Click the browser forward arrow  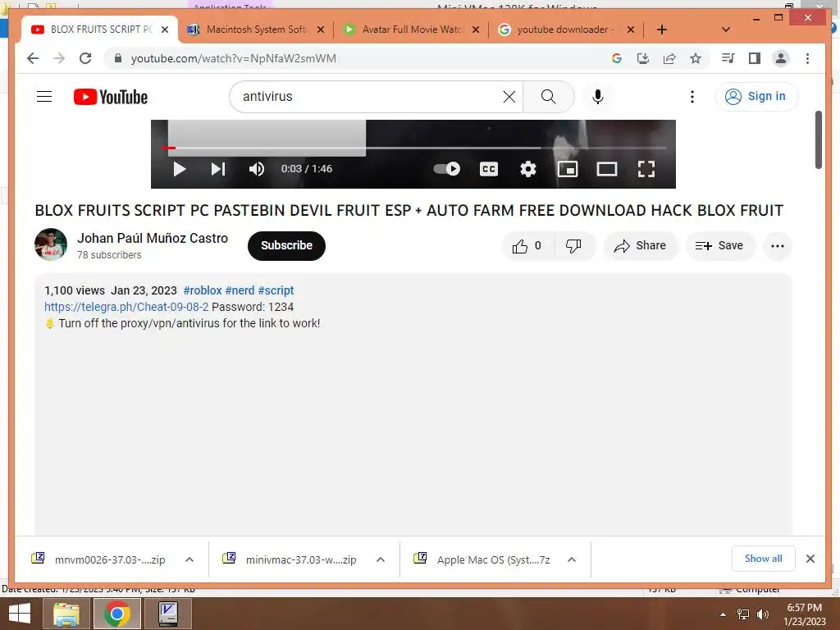tap(59, 58)
